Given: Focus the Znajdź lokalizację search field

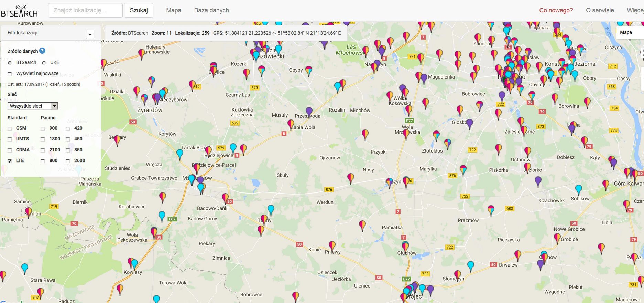Looking at the screenshot, I should click(x=85, y=10).
